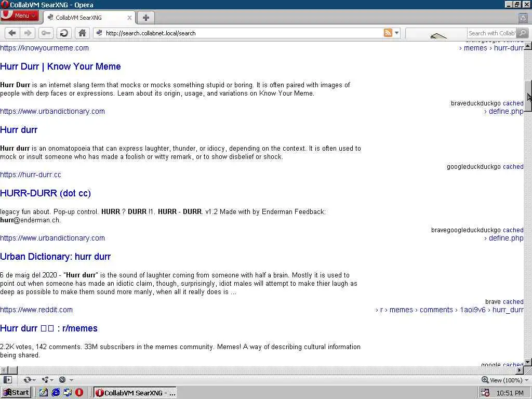Go to the Home page button
Screen dimensions: 532x399
[x=82, y=33]
